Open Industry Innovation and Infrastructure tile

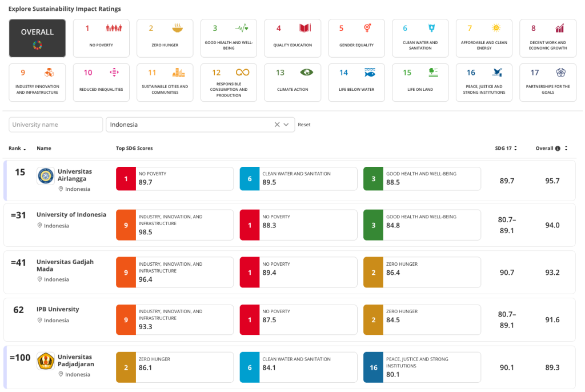click(37, 82)
